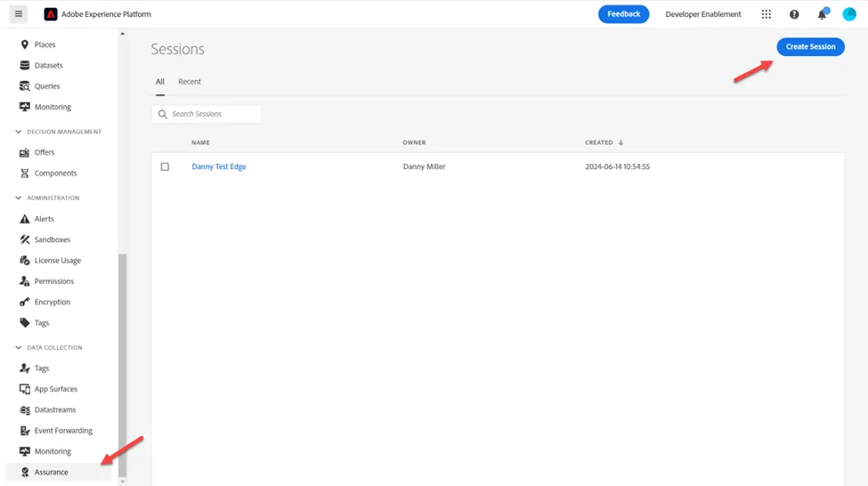868x486 pixels.
Task: Click the Datasets icon in sidebar
Action: tap(24, 65)
